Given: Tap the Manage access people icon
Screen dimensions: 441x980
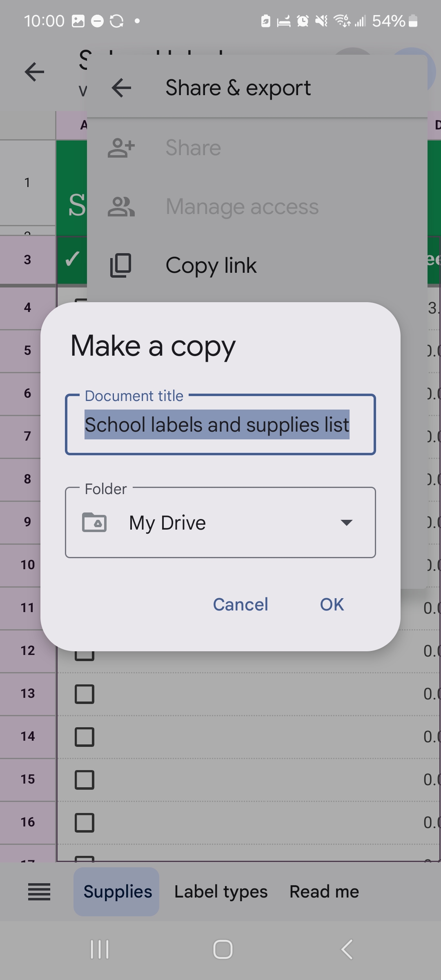Looking at the screenshot, I should tap(121, 207).
